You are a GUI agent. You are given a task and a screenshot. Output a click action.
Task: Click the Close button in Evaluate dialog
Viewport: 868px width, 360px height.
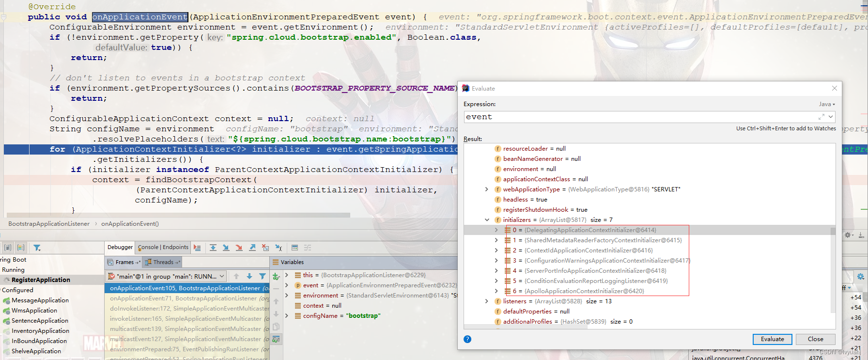[815, 339]
